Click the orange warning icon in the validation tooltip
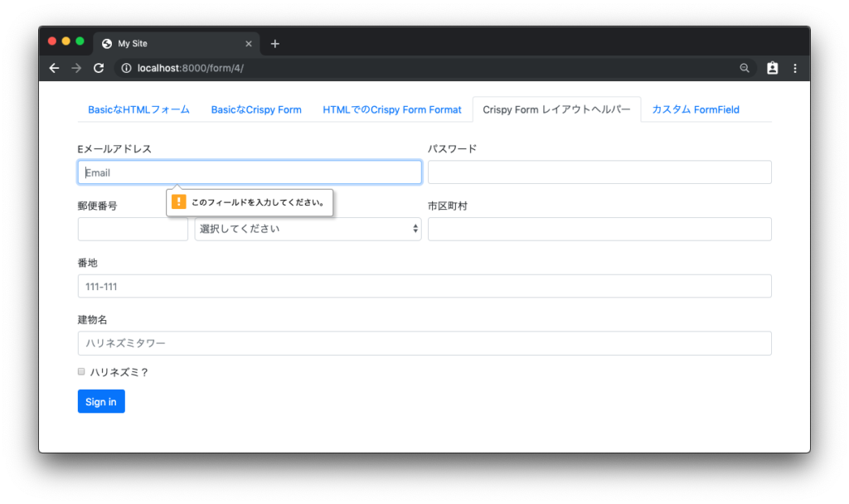849x504 pixels. 178,201
